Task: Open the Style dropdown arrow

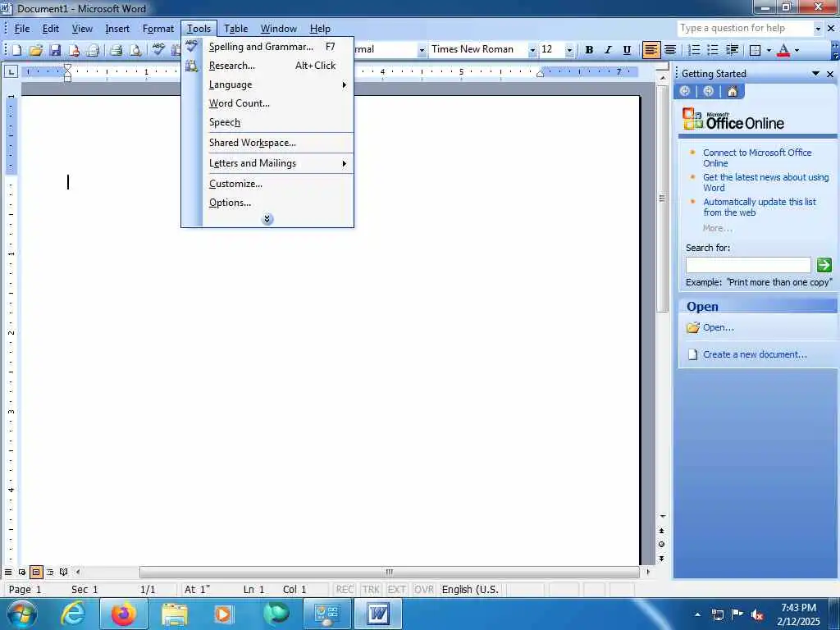Action: point(422,50)
